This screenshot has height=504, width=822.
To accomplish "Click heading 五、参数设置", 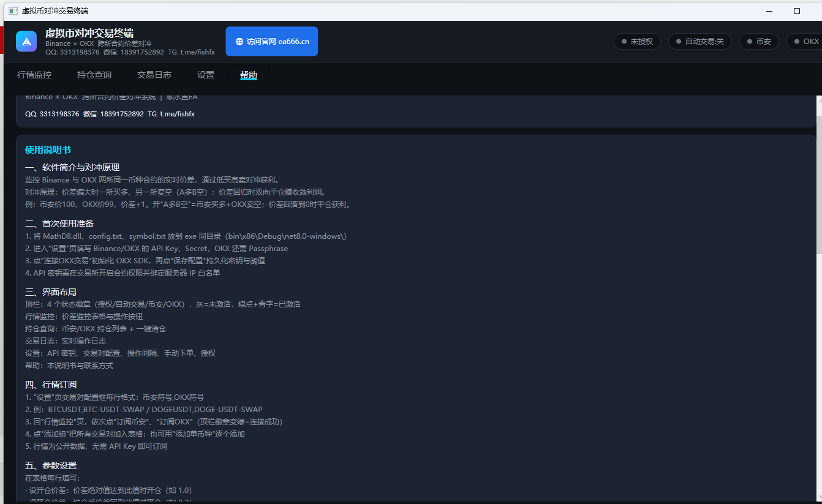I will [x=51, y=465].
